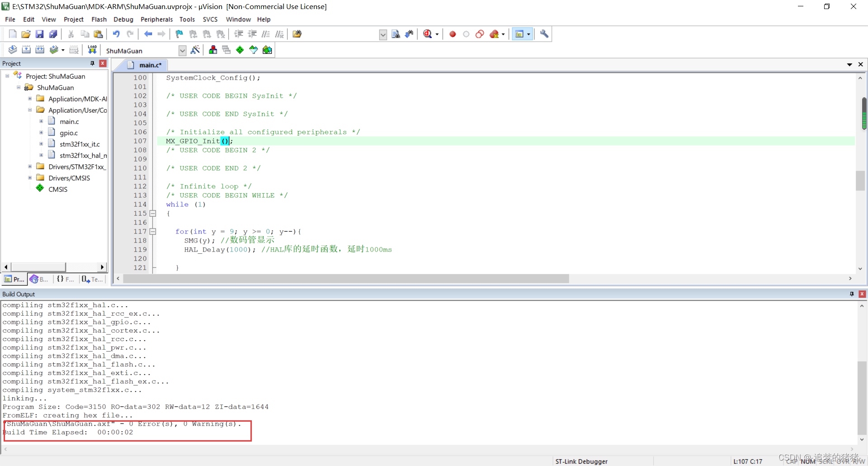This screenshot has width=868, height=466.
Task: Open the configuration wrench icon
Action: [544, 34]
